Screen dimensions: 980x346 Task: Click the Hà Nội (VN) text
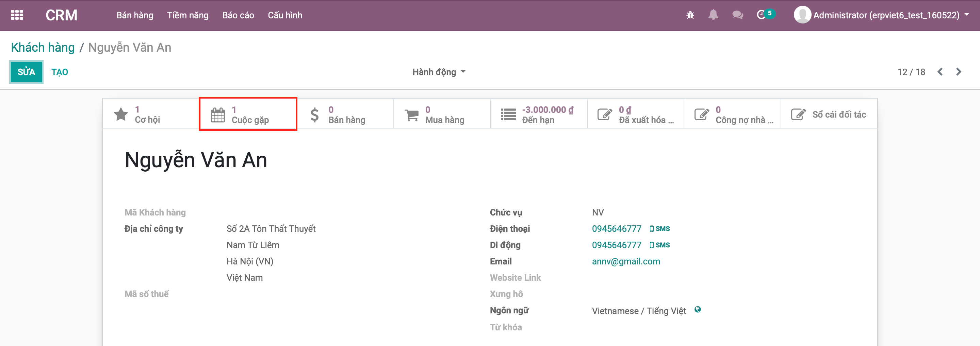pos(250,261)
